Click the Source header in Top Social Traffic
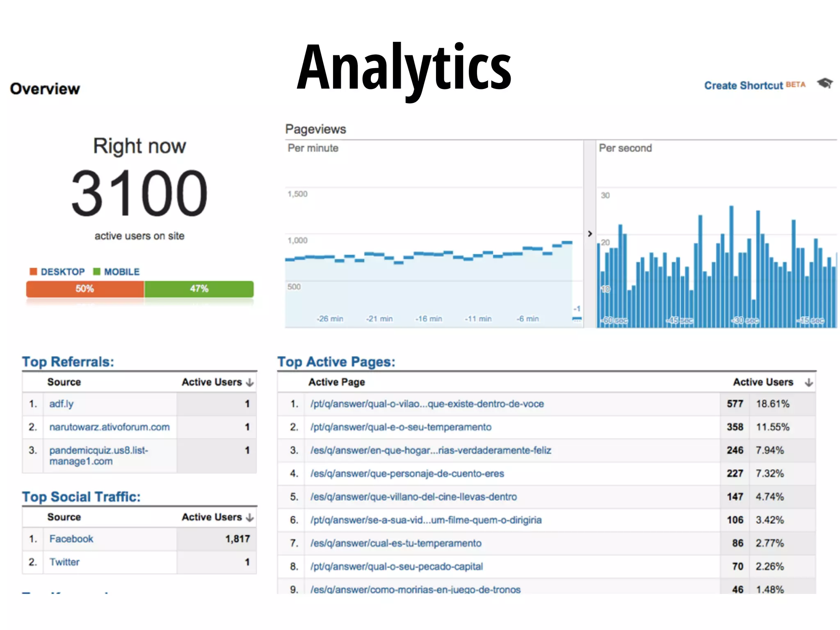This screenshot has height=630, width=840. pos(64,517)
